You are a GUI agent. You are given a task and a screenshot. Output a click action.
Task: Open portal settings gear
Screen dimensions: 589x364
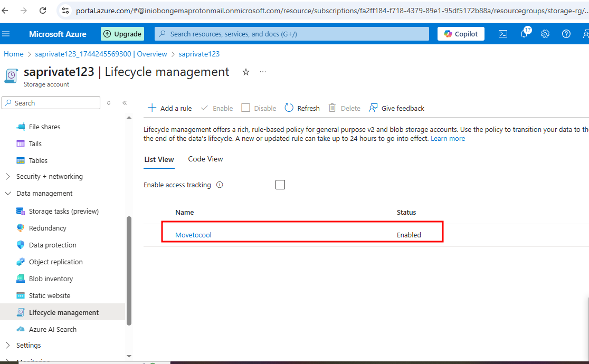pos(545,34)
